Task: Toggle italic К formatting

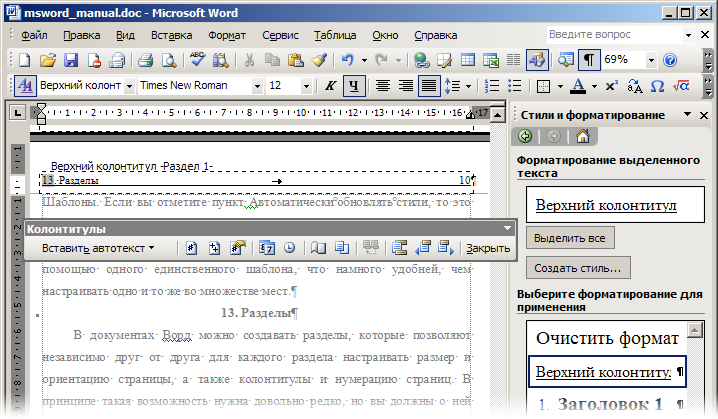Action: pyautogui.click(x=331, y=86)
